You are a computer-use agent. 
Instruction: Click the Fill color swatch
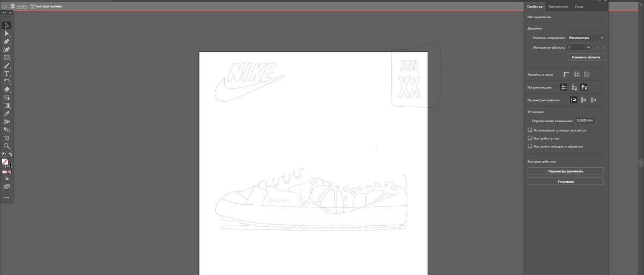coord(5,161)
